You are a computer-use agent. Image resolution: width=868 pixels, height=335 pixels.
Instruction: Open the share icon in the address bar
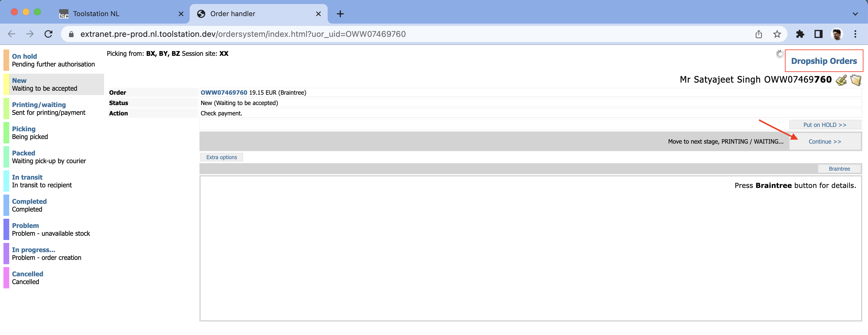click(759, 34)
